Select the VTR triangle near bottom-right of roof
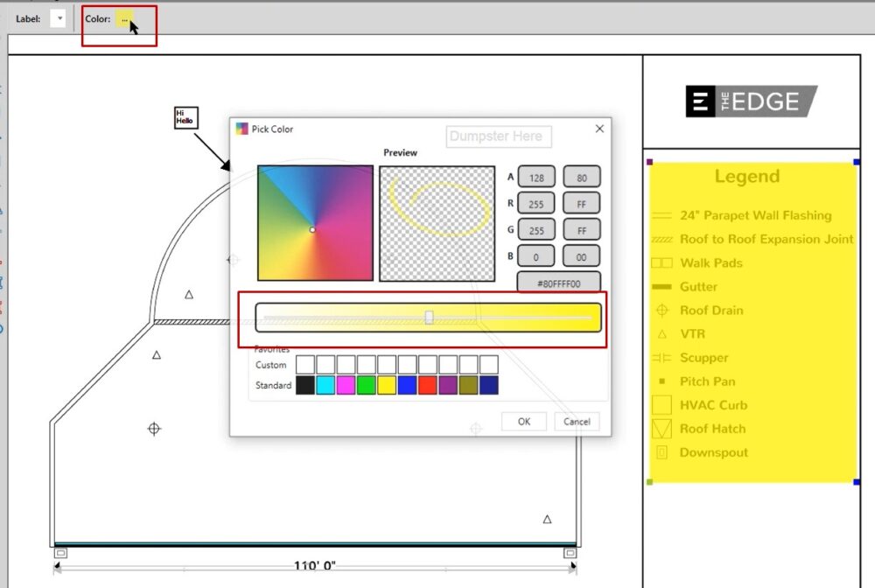The height and width of the screenshot is (588, 875). coord(547,519)
